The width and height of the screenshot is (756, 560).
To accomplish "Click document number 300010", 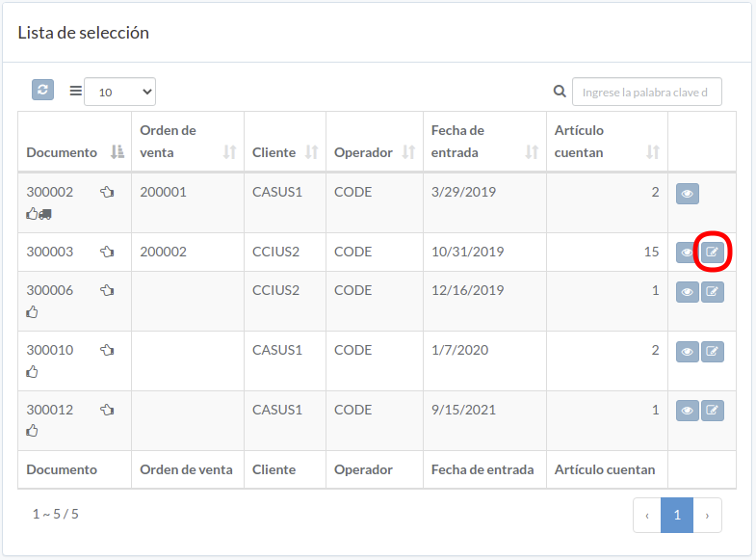I will click(x=50, y=350).
